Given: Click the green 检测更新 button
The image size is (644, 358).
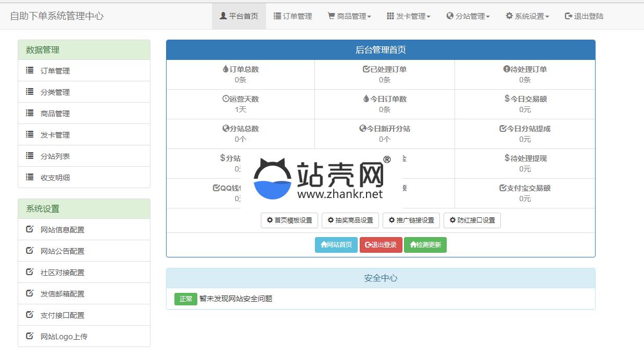Looking at the screenshot, I should pos(425,245).
